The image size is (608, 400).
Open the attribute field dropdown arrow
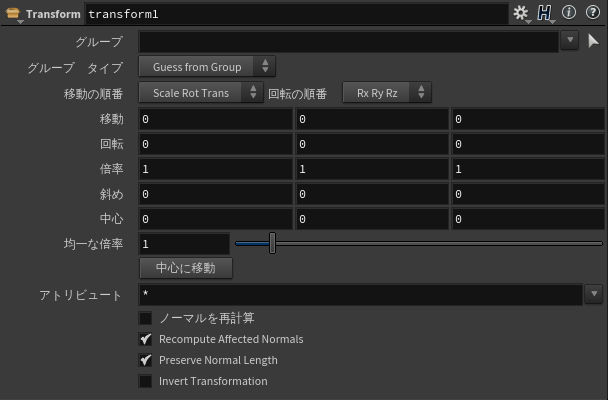pos(593,294)
